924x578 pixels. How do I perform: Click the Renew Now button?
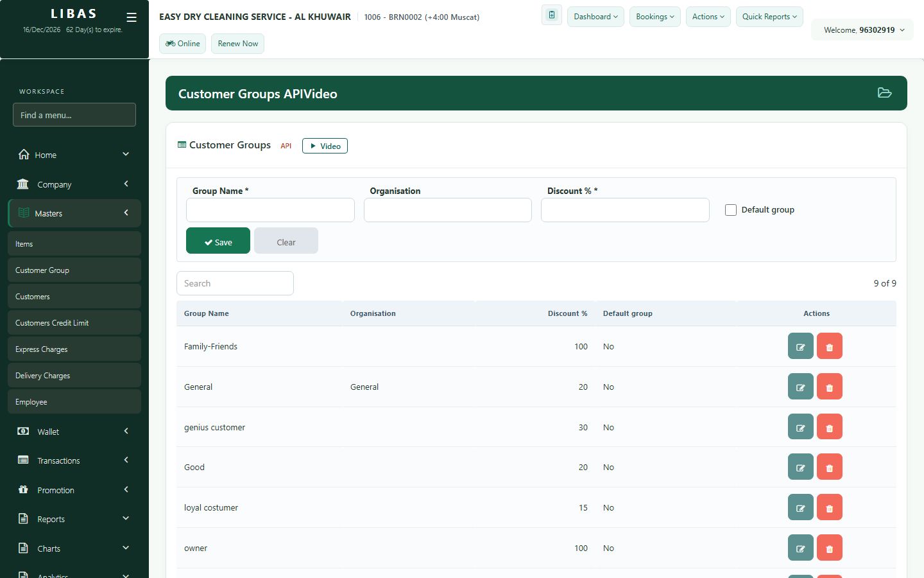click(237, 44)
